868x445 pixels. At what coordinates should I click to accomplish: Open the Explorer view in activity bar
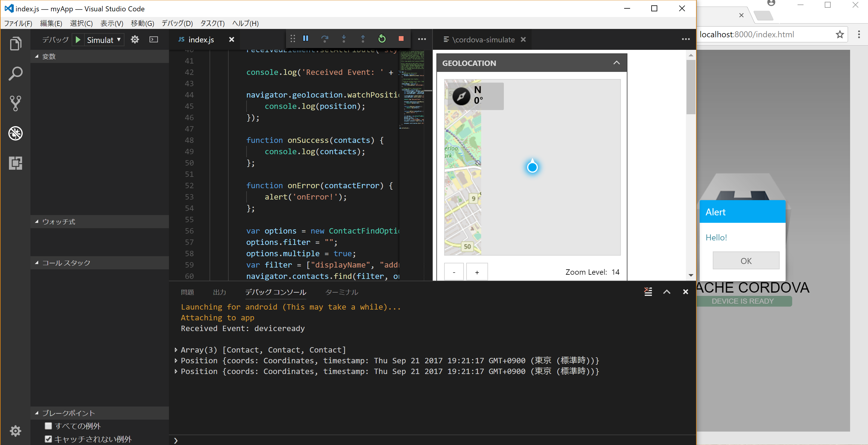pyautogui.click(x=16, y=44)
